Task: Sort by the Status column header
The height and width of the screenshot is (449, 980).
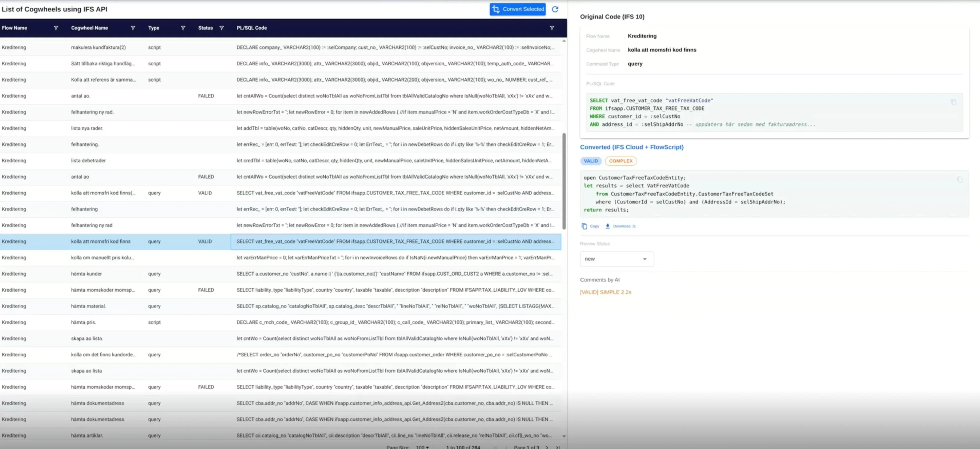Action: (x=205, y=28)
